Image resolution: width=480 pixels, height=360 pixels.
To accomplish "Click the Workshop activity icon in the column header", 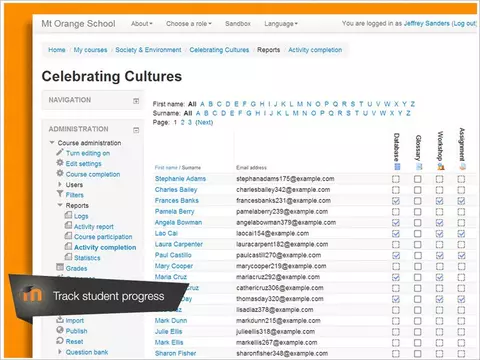I will [x=441, y=167].
